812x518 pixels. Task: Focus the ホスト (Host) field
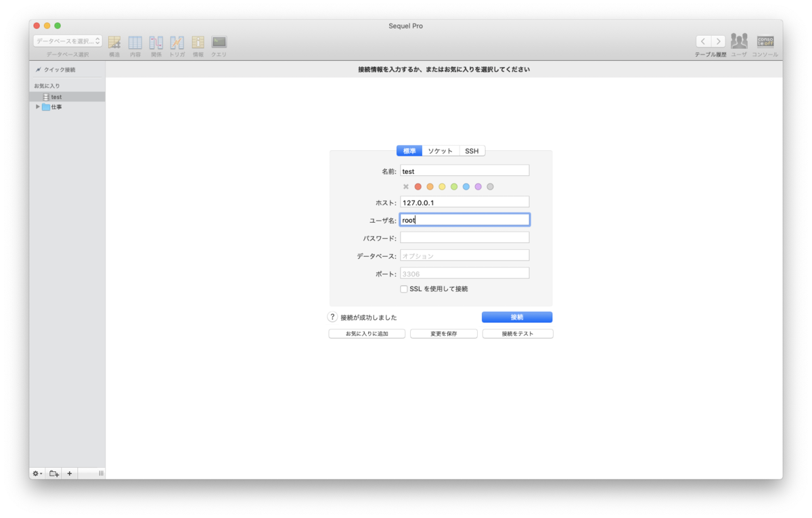coord(465,202)
